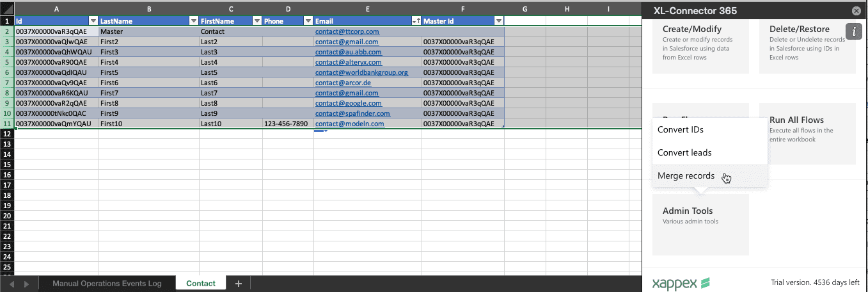Select cell with Id 0037X00000vaR3qQAE in row 2
The height and width of the screenshot is (292, 868).
click(x=56, y=31)
